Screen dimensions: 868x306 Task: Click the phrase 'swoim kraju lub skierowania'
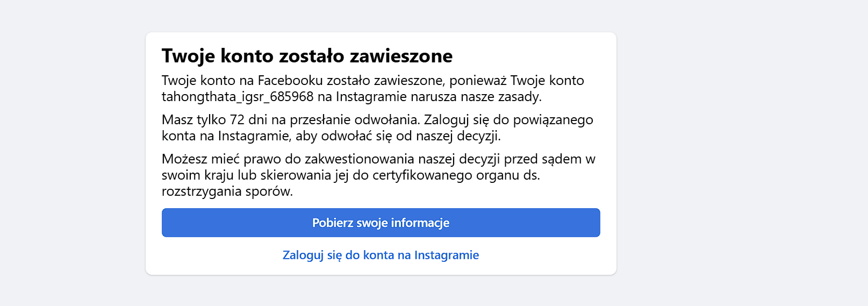coord(246,175)
